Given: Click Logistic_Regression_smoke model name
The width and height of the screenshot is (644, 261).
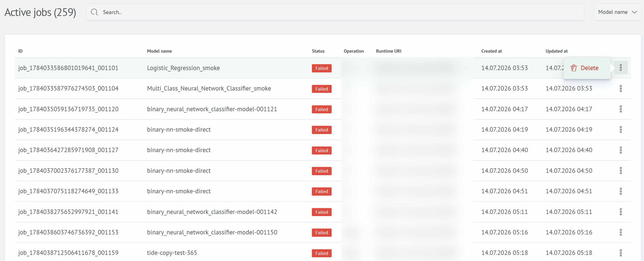Looking at the screenshot, I should coord(183,68).
